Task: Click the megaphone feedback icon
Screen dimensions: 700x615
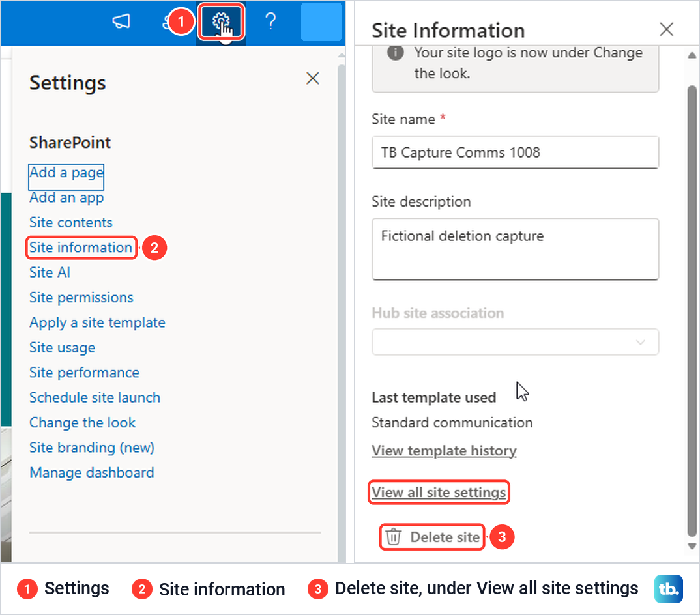Action: 121,21
